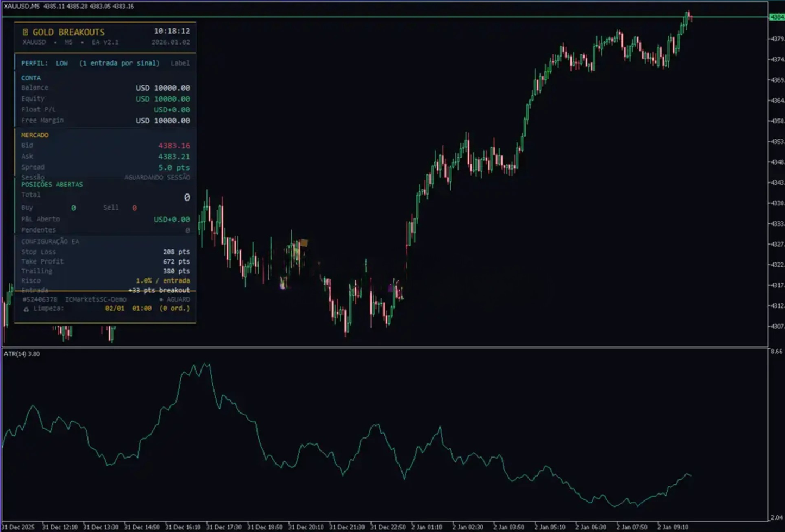Click the Pendentes label
The width and height of the screenshot is (785, 532).
[x=39, y=230]
